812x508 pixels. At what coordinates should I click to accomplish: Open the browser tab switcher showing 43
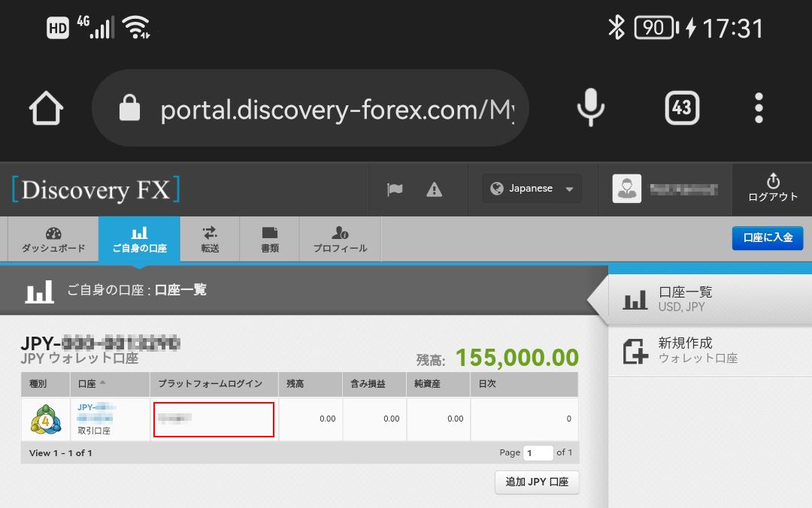[x=682, y=107]
